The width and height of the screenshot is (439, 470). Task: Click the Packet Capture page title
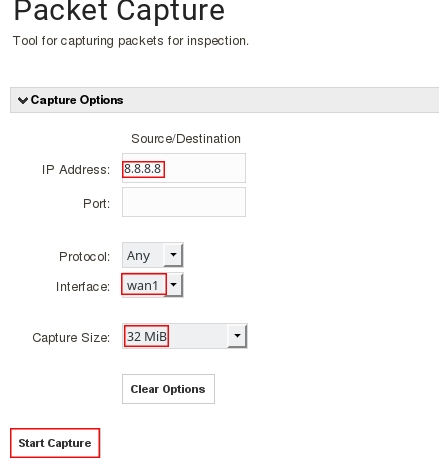click(119, 11)
